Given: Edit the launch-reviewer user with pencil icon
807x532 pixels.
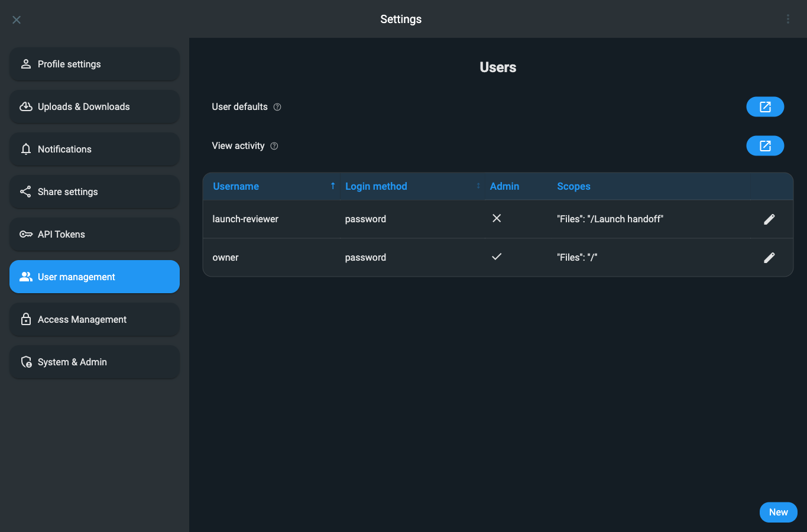Looking at the screenshot, I should (x=769, y=219).
